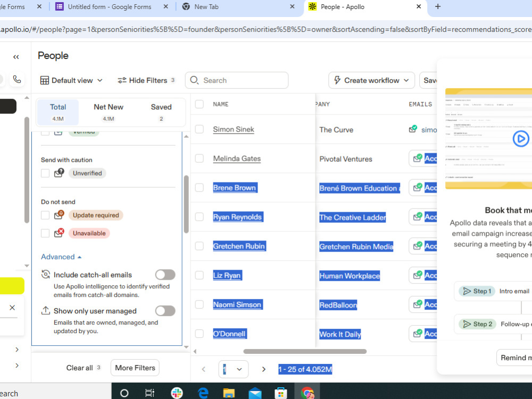Select all rows header checkbox
This screenshot has height=399, width=532.
[x=199, y=104]
